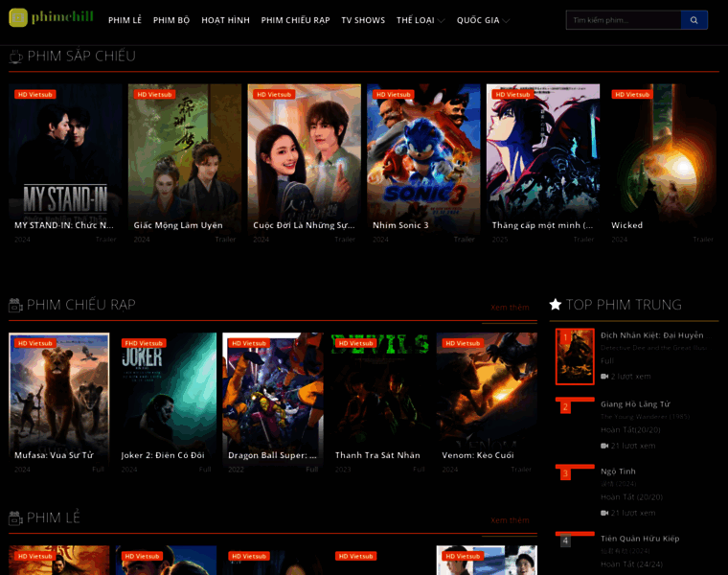Click the rank 1 Địch Nhân Kiệt thumbnail
Image resolution: width=728 pixels, height=575 pixels.
(x=575, y=356)
